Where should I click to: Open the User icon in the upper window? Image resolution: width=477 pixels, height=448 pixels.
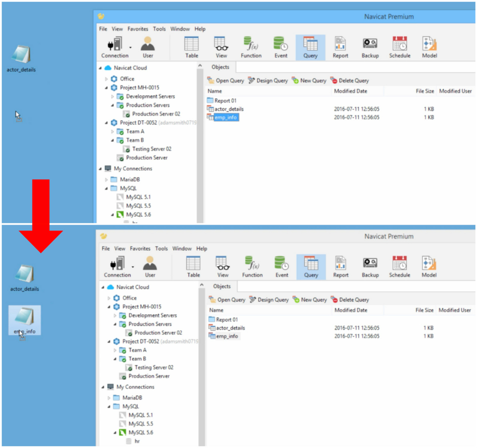pyautogui.click(x=148, y=47)
